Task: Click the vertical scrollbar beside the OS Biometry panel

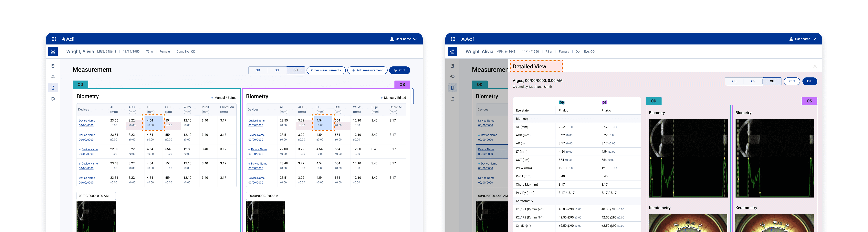Action: [x=413, y=96]
